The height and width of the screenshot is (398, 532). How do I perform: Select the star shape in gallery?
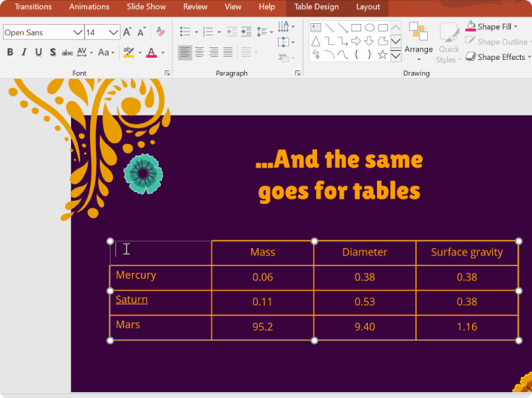point(382,54)
